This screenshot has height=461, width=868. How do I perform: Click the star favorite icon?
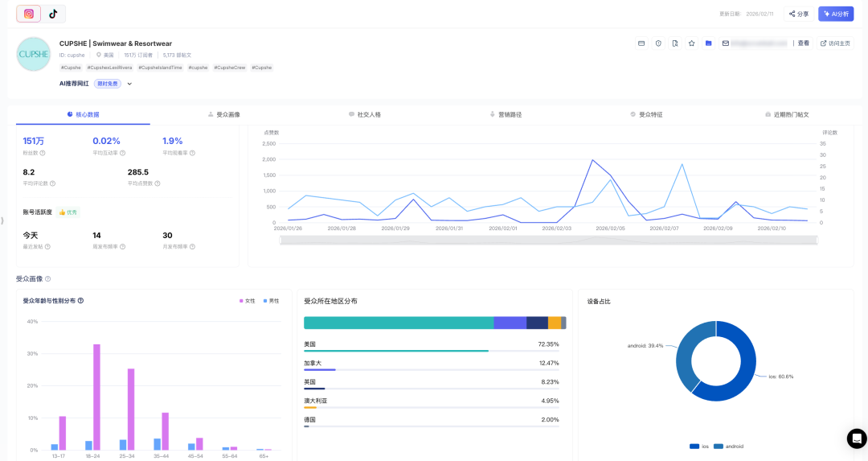(691, 43)
